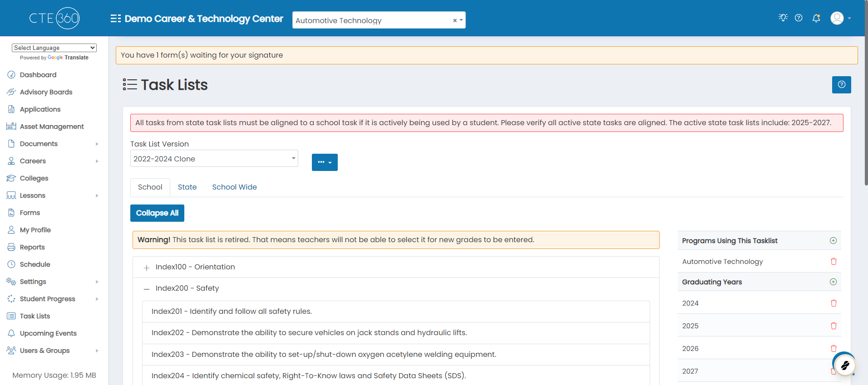Collapse the Index200 - Safety section
868x385 pixels.
[x=147, y=289]
